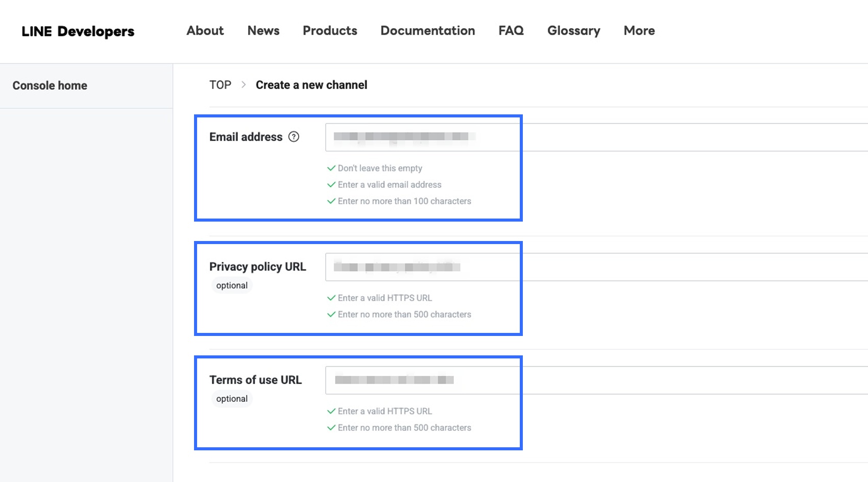Screen dimensions: 868x482
Task: Click the Privacy policy valid HTTPS URL checkmark
Action: 331,298
